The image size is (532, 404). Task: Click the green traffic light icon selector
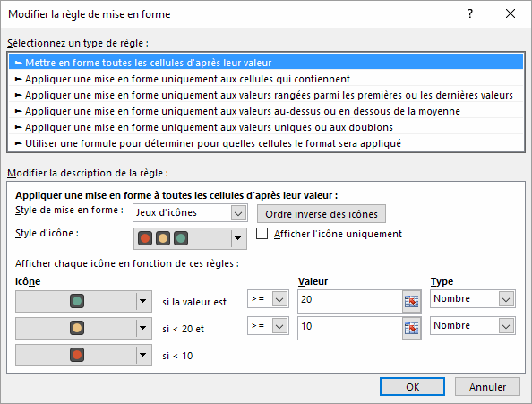(83, 301)
